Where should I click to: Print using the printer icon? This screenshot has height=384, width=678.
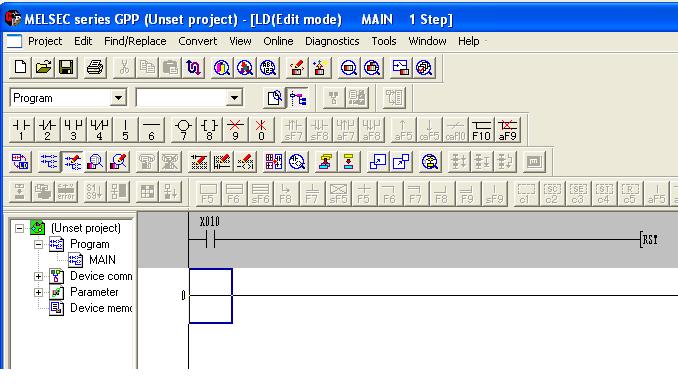pos(95,67)
